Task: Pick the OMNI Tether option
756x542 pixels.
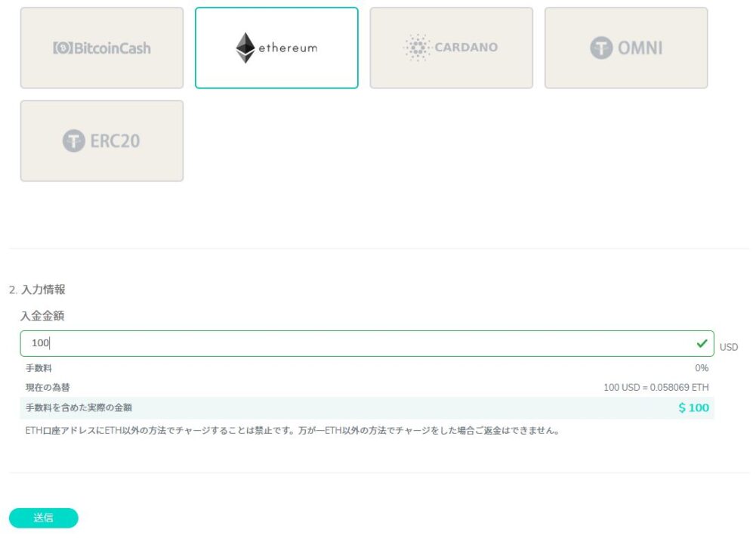Action: point(626,48)
